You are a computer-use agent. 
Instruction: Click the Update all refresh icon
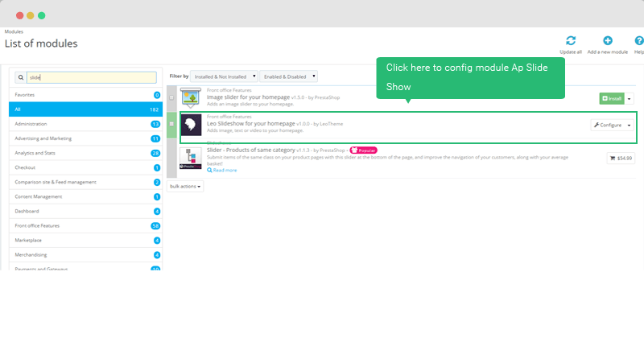coord(571,41)
